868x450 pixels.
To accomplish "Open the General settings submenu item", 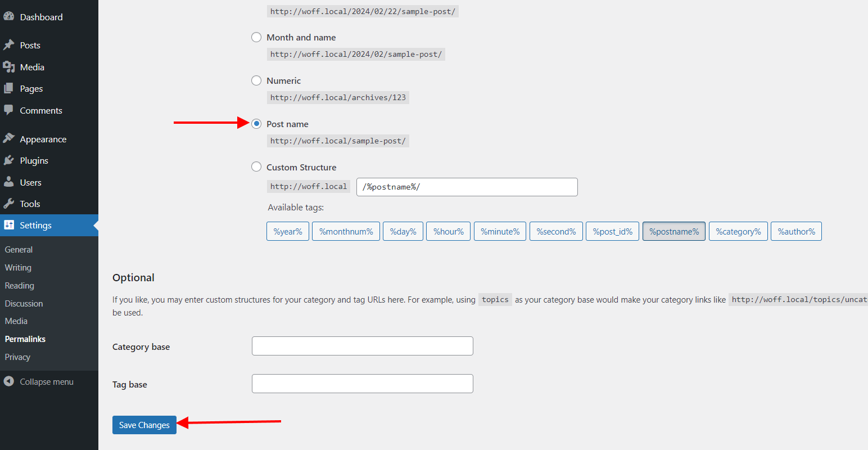I will point(19,250).
